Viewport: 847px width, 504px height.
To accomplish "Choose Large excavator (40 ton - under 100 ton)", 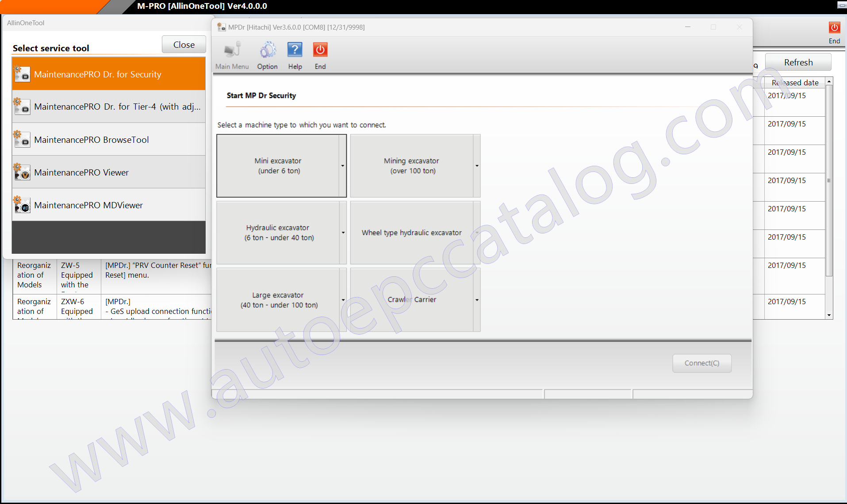I will (x=278, y=300).
